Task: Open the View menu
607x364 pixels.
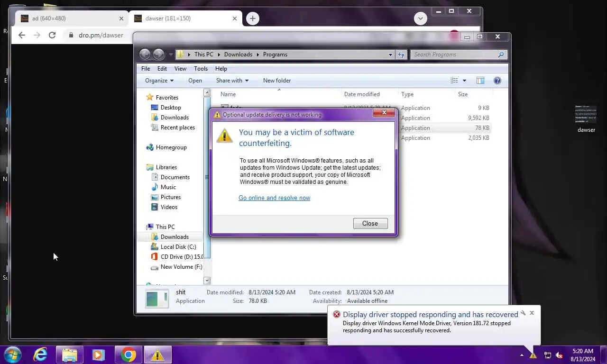Action: pos(180,69)
